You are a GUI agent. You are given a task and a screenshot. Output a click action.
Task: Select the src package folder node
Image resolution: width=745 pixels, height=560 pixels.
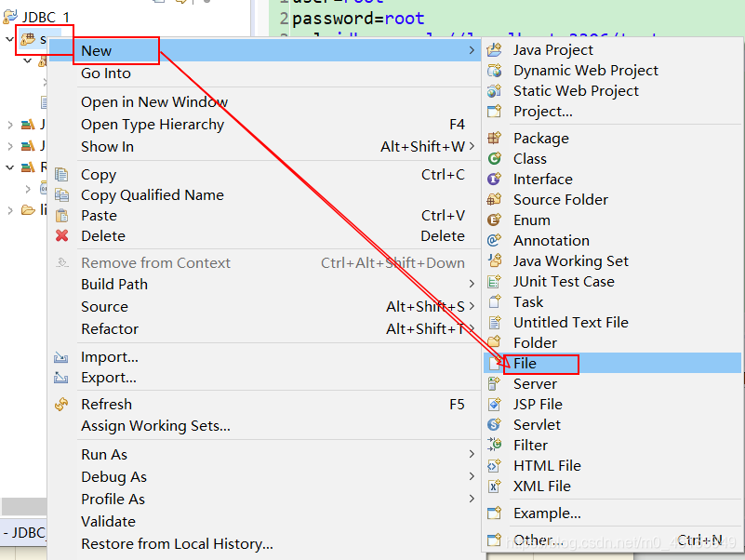click(34, 39)
